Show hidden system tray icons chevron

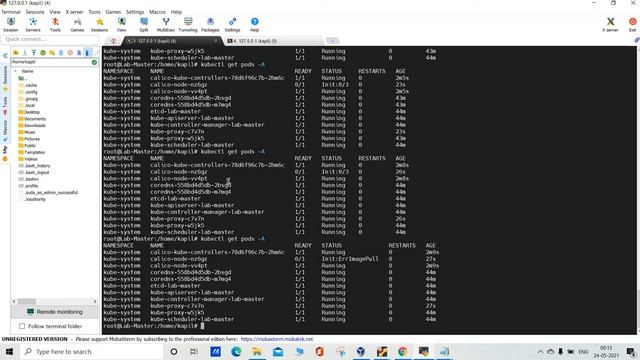(x=540, y=351)
